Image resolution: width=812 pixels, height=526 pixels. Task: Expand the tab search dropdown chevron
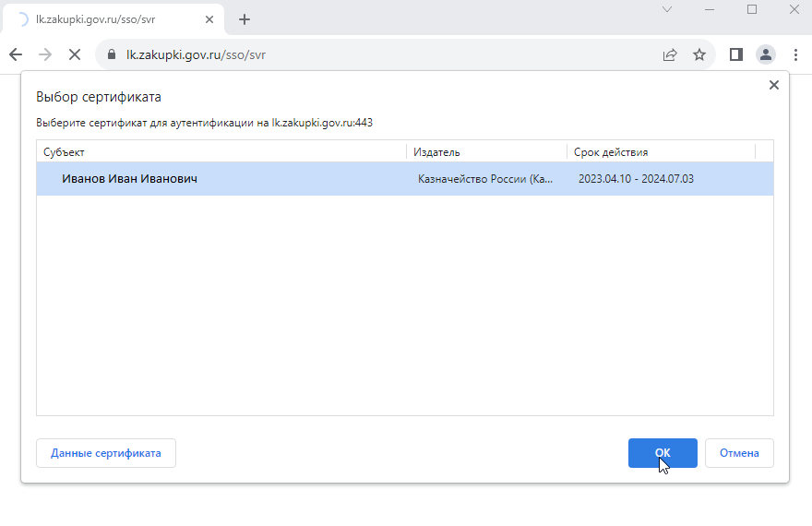click(667, 9)
